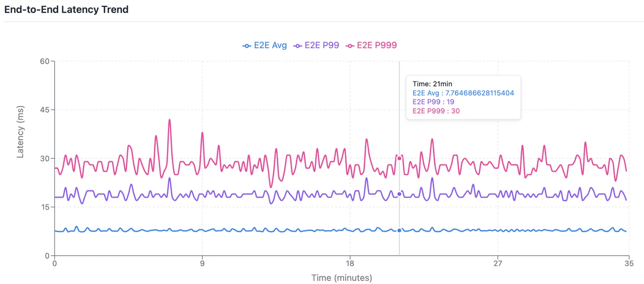Click "E2E P999 : 30" in the tooltip
The height and width of the screenshot is (284, 644).
(436, 111)
